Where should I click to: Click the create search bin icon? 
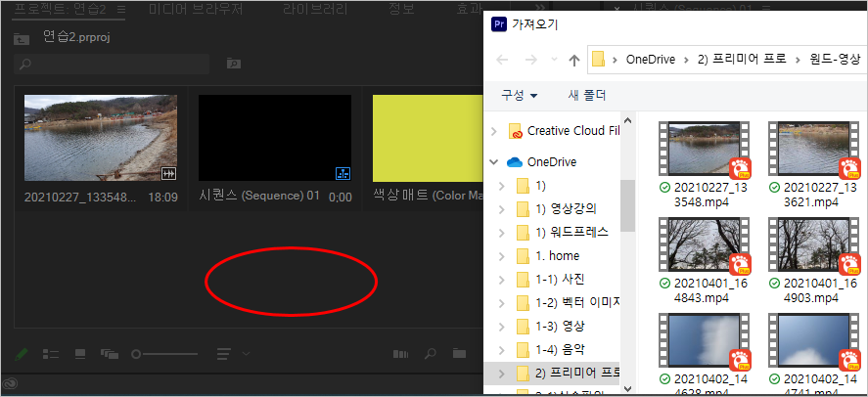234,64
